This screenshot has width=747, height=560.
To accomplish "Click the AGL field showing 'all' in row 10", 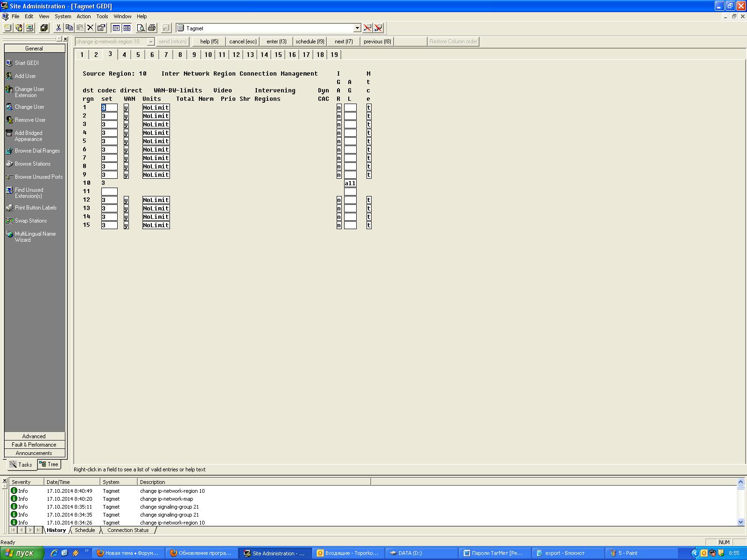I will click(x=350, y=183).
